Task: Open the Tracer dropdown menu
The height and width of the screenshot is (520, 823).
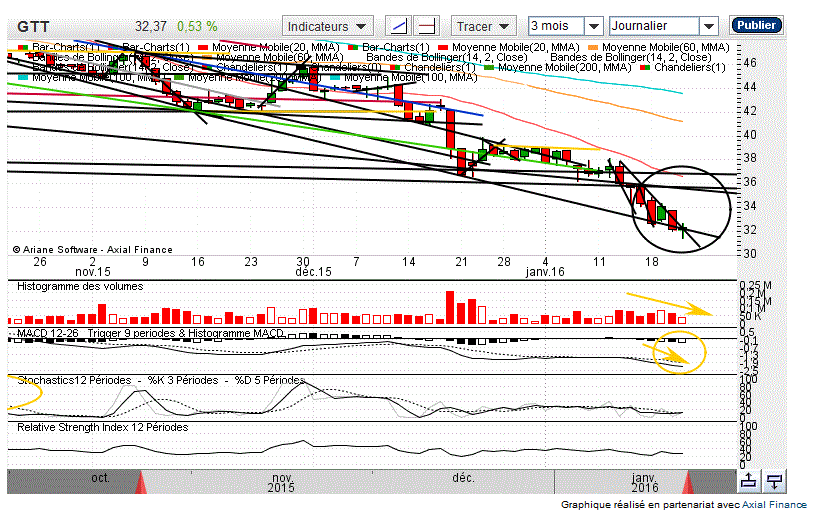Action: (x=483, y=26)
